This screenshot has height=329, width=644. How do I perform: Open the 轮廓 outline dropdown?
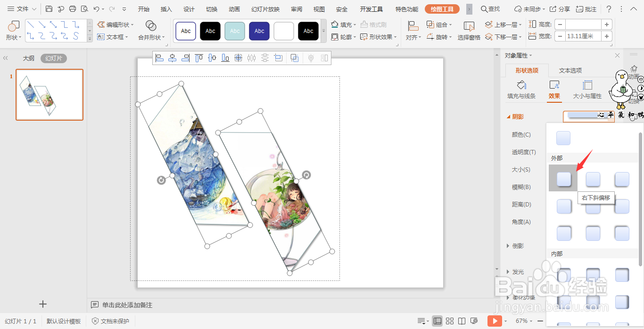pyautogui.click(x=344, y=37)
